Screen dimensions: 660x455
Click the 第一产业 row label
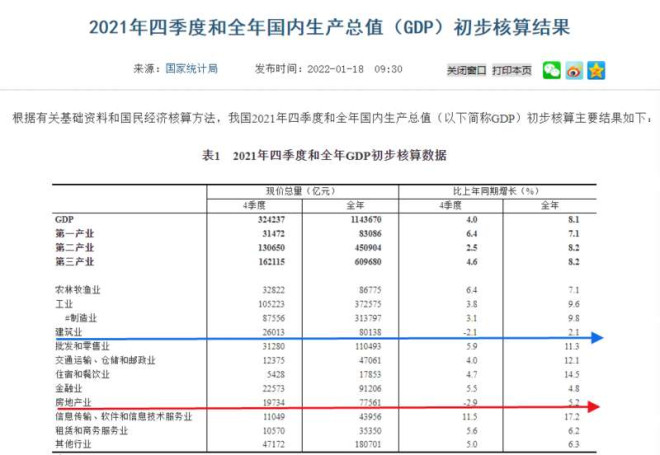pos(75,234)
